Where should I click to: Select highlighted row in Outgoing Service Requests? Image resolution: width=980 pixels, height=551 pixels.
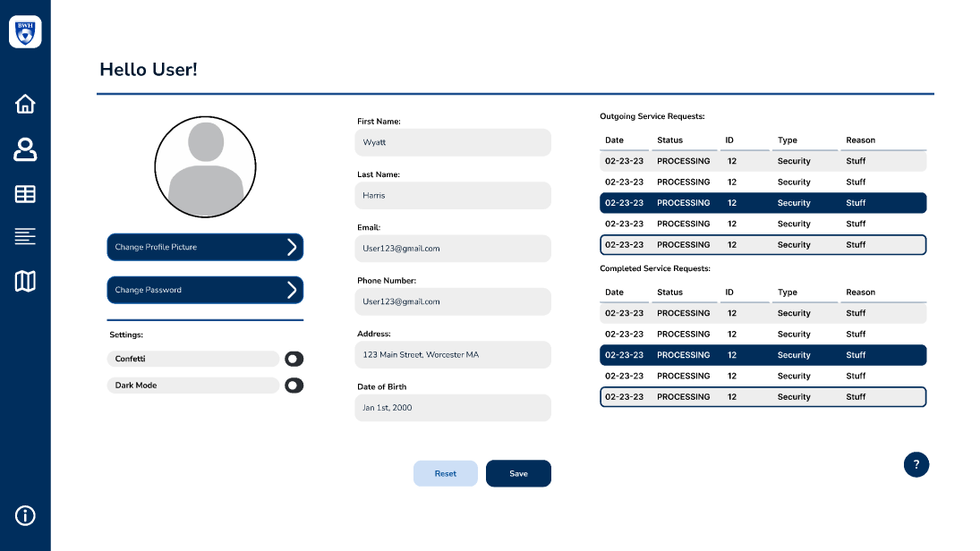click(x=763, y=203)
